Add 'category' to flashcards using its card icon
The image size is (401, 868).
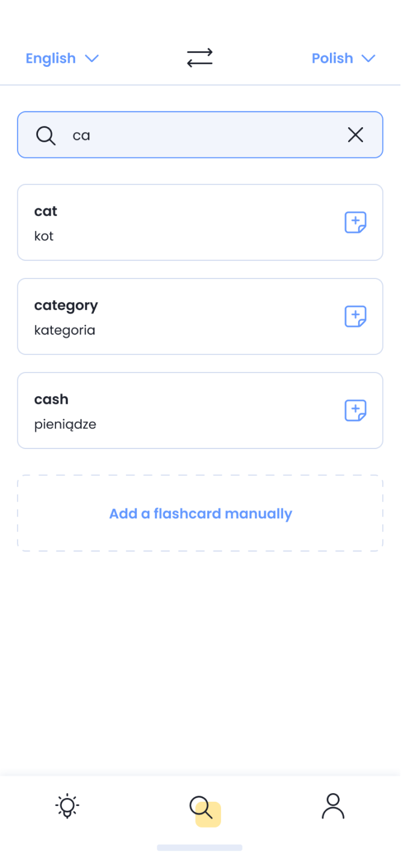356,316
